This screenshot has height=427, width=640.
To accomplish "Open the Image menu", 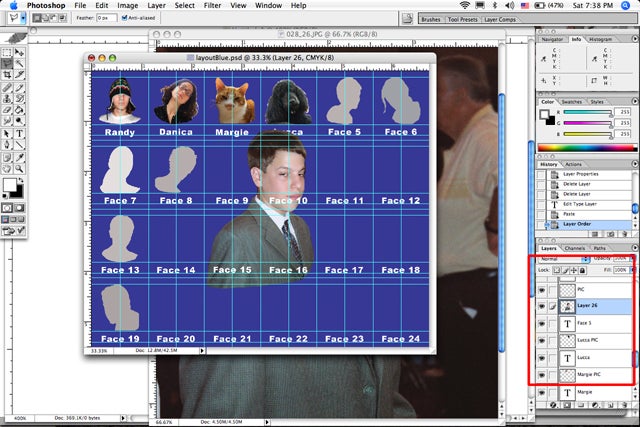I will click(128, 5).
